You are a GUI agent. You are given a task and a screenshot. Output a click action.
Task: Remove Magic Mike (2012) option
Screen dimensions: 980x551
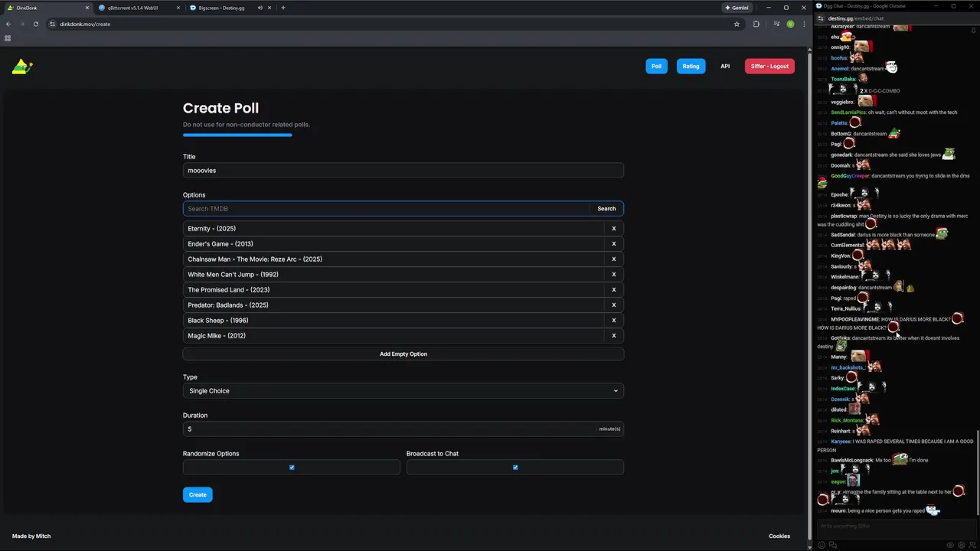614,335
